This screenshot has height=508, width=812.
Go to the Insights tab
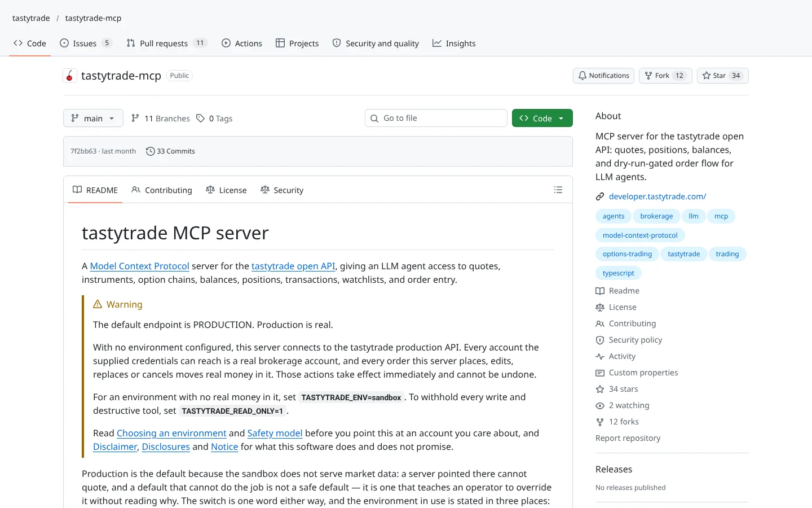454,43
